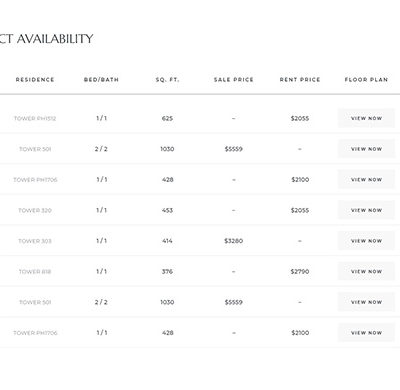Open the Tower 818 residence listing

[x=35, y=272]
